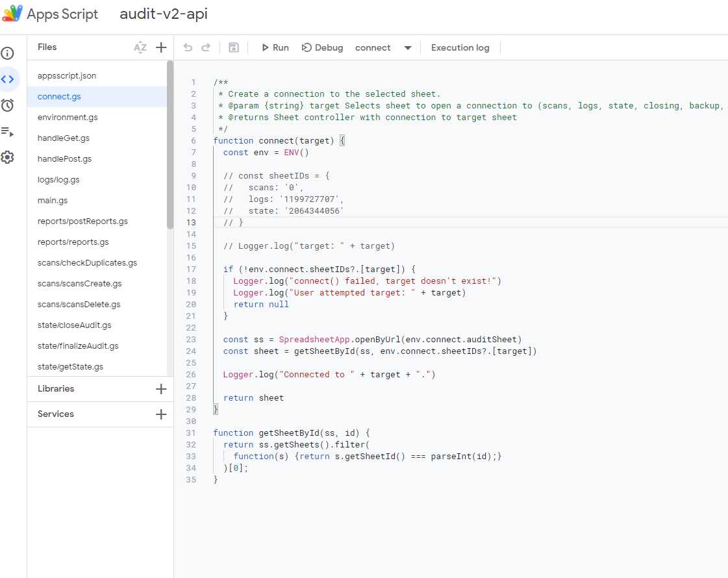728x578 pixels.
Task: Click the '// Logger.log("target: "' comment line
Action: click(x=308, y=246)
